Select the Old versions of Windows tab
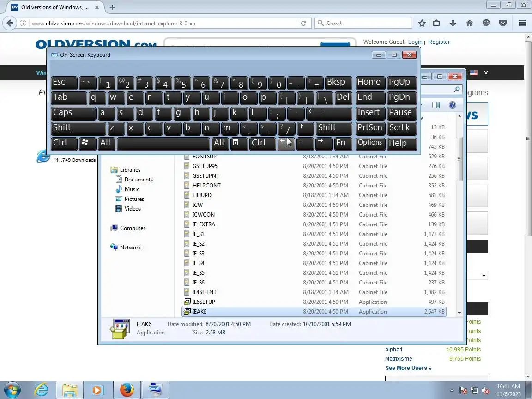The width and height of the screenshot is (532, 399). (x=56, y=7)
